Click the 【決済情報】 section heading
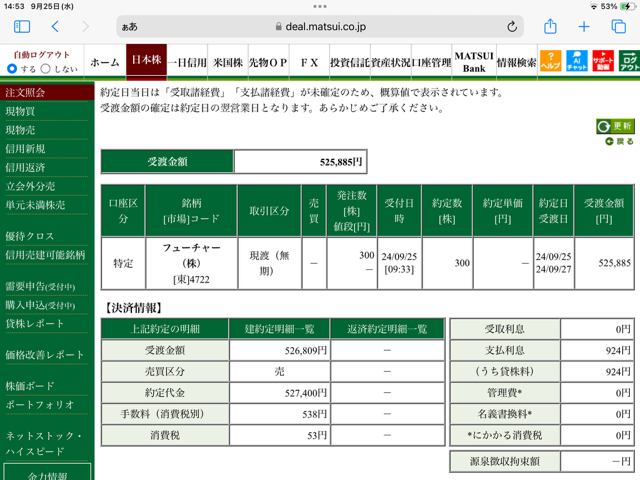Viewport: 640px width, 480px height. [x=134, y=308]
